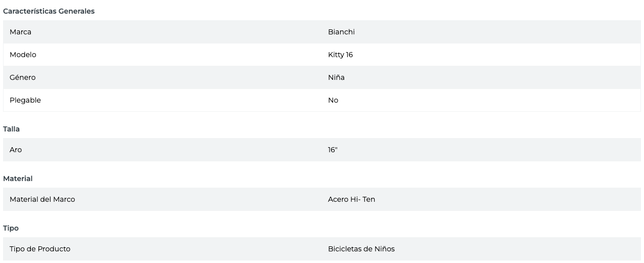Click the No value for Plegable
This screenshot has height=263, width=644.
pos(333,100)
